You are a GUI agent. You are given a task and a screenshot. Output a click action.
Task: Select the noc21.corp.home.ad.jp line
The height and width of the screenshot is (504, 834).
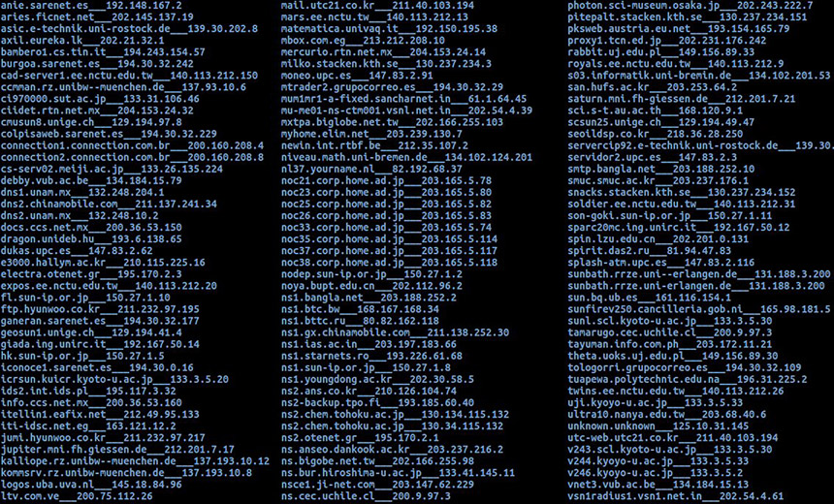(386, 180)
